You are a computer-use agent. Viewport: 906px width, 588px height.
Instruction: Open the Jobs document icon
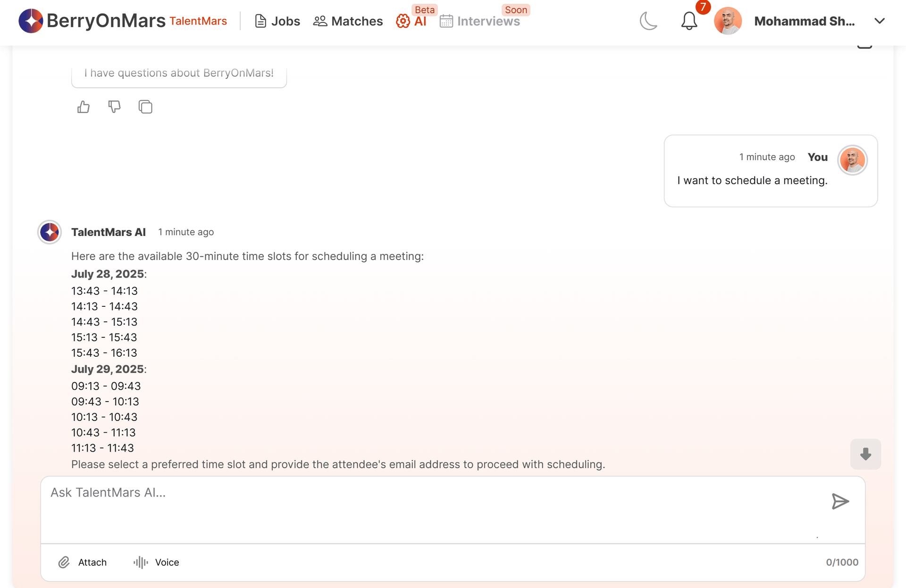click(260, 21)
